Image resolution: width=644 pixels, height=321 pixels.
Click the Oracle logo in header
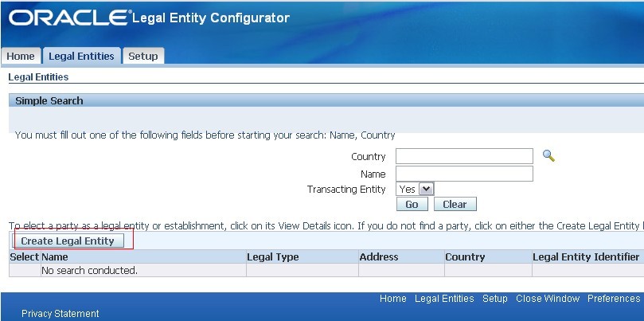(68, 18)
